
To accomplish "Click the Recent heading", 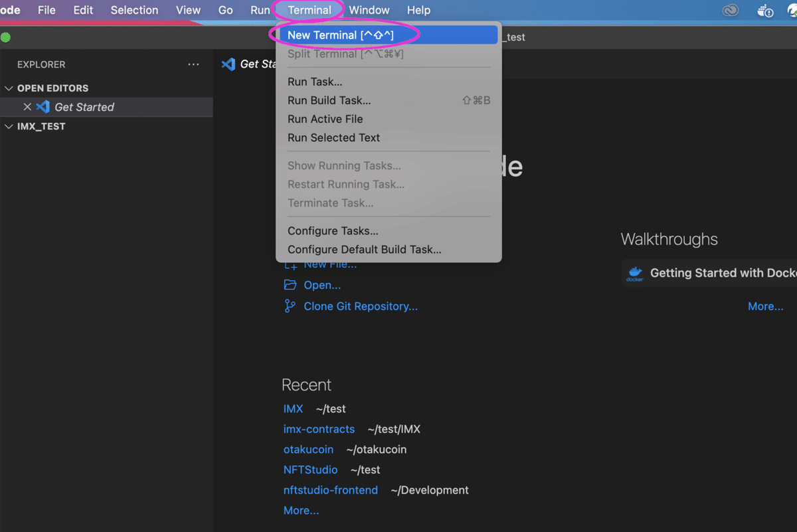I will tap(306, 385).
